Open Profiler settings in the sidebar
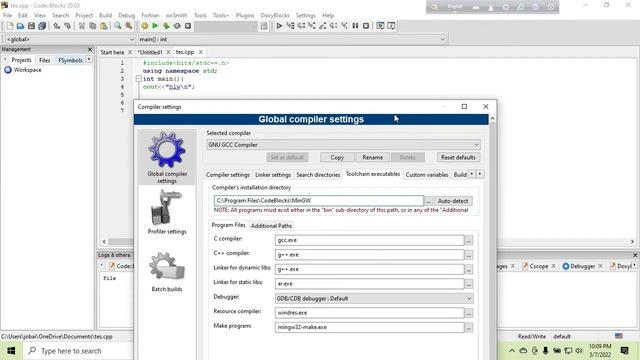The width and height of the screenshot is (640, 360). pyautogui.click(x=167, y=212)
